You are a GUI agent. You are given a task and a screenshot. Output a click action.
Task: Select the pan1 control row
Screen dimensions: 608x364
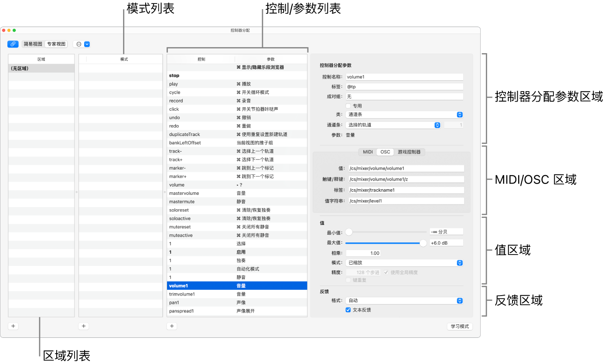(x=237, y=303)
